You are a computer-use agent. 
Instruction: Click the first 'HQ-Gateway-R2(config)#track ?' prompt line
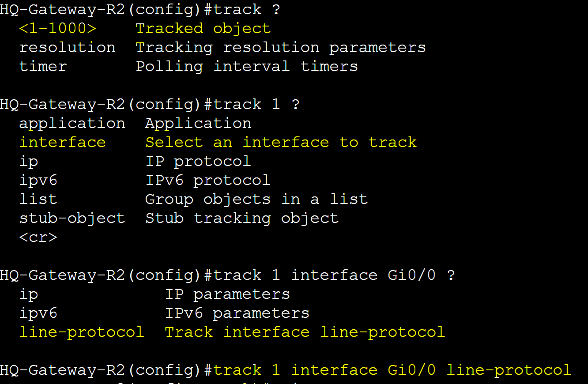(x=140, y=10)
